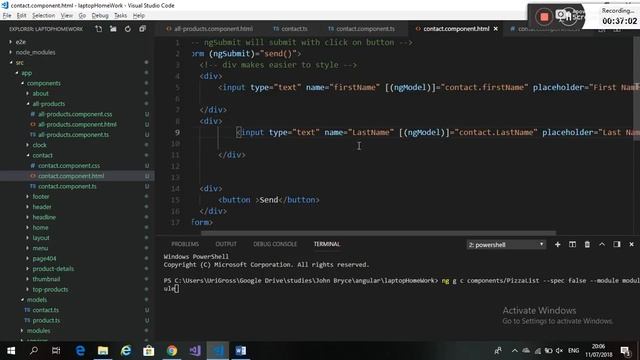Click New File icon in Explorer header
Image resolution: width=640 pixels, height=360 pixels.
pyautogui.click(x=99, y=29)
